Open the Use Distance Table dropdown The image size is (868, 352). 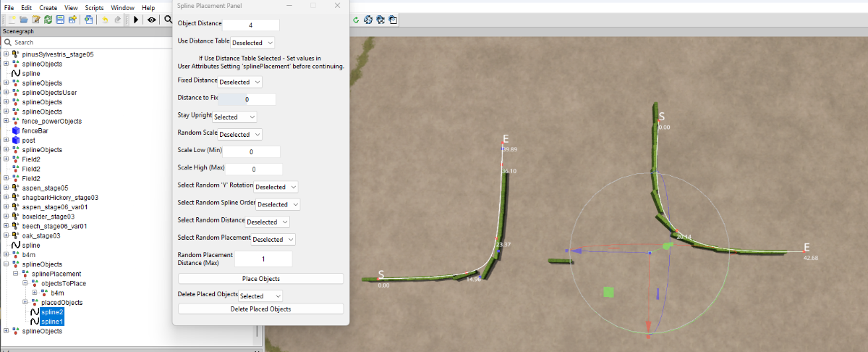point(252,43)
